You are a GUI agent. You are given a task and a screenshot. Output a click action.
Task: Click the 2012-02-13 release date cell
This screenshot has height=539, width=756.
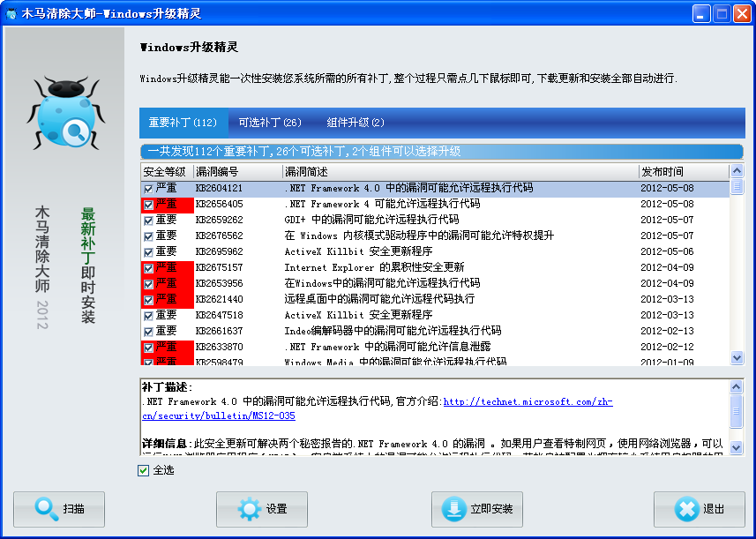[667, 332]
